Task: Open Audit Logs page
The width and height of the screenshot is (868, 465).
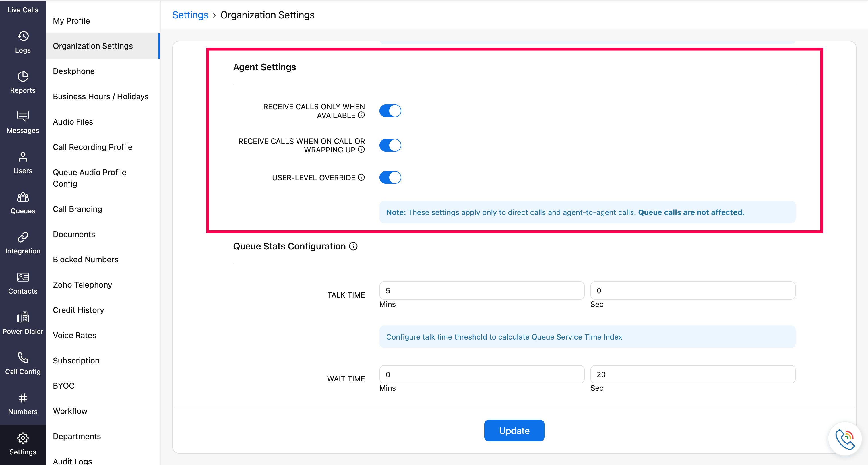Action: click(72, 461)
